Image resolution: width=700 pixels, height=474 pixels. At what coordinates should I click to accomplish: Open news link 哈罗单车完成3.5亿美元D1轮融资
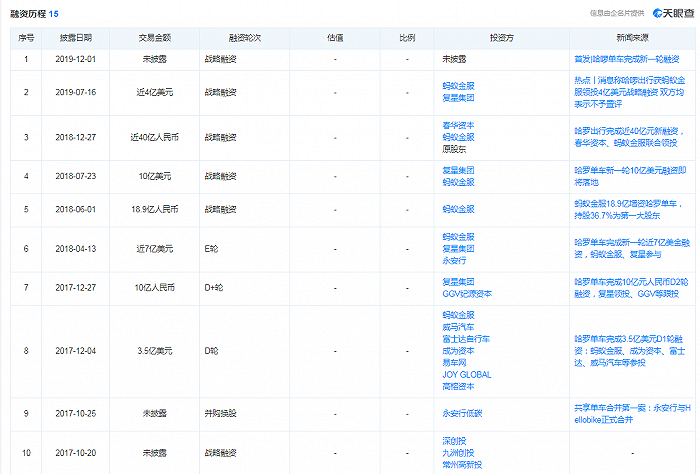pos(629,351)
